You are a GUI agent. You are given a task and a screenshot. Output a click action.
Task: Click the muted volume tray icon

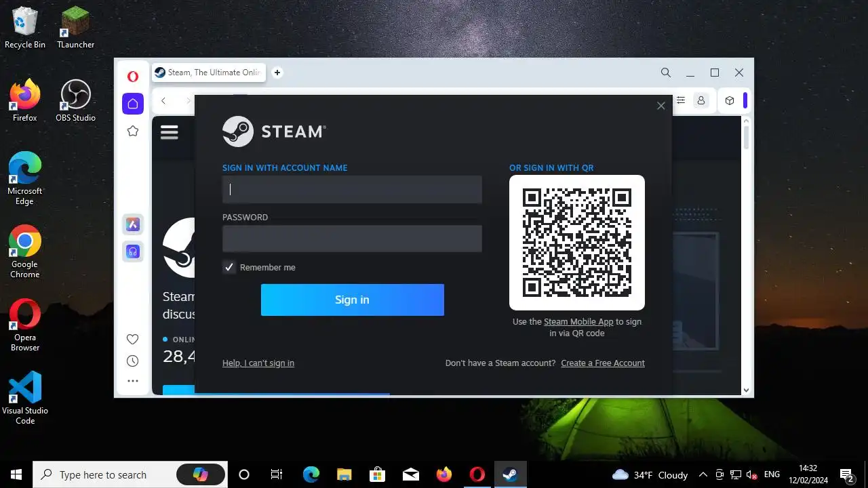coord(751,474)
